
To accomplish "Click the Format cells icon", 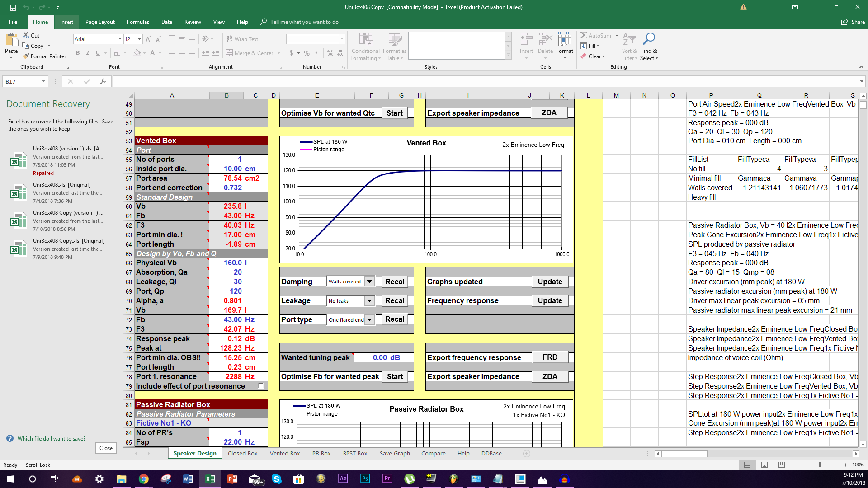I will tap(564, 40).
